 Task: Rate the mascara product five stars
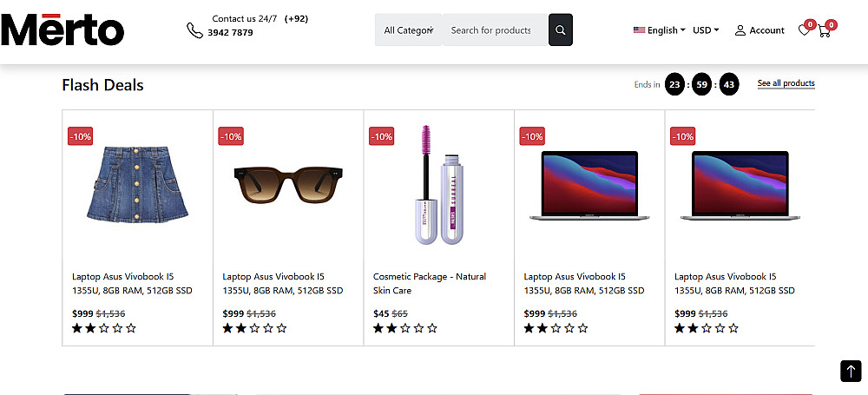tap(433, 328)
